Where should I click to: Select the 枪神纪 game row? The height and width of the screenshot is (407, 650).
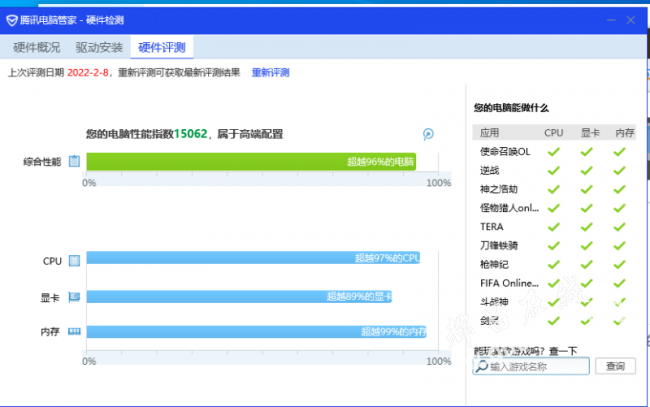[554, 264]
